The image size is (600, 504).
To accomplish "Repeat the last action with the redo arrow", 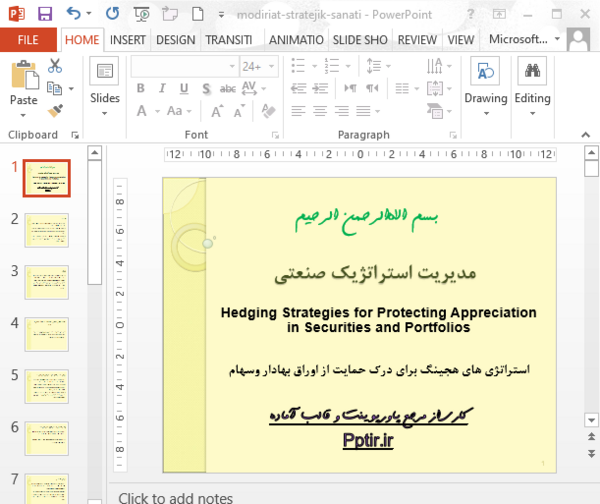I will click(x=112, y=14).
